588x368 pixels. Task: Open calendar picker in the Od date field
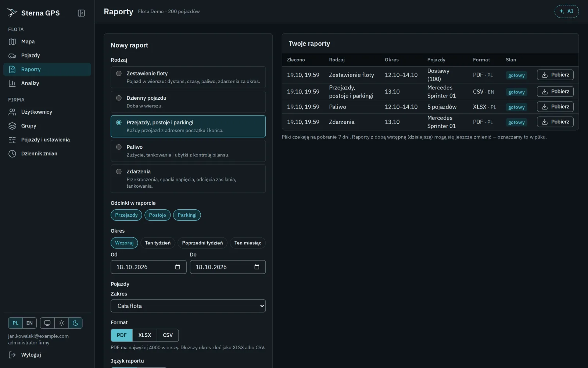(x=178, y=267)
